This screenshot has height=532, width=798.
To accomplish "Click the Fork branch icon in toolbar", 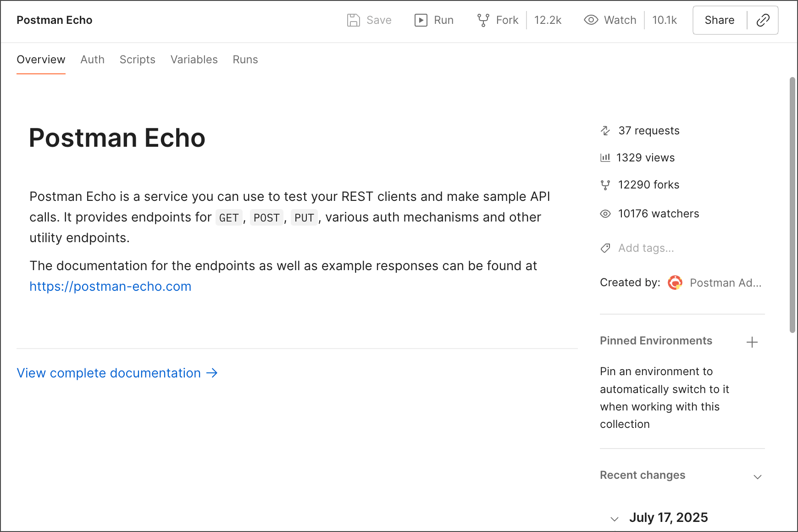I will [483, 20].
